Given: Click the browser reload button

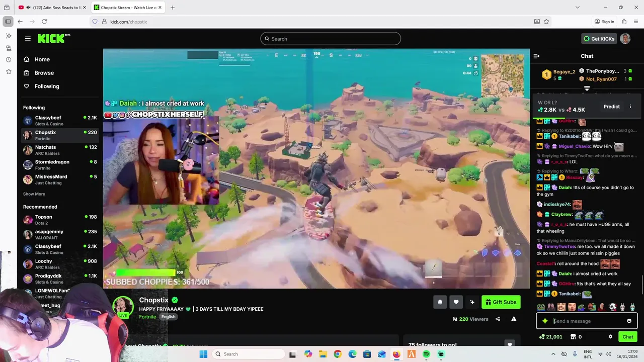Looking at the screenshot, I should click(x=44, y=22).
